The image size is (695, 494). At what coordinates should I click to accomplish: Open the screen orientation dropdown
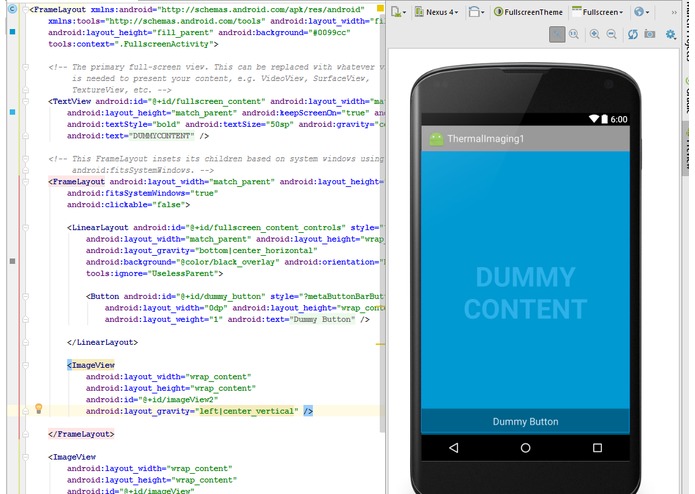click(x=476, y=12)
